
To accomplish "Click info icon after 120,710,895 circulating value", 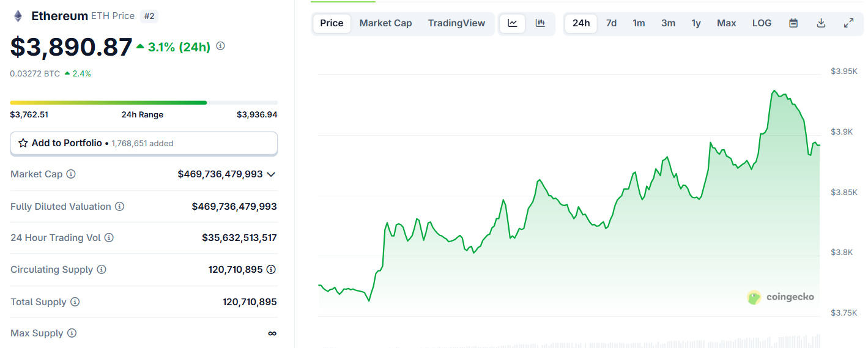I will click(271, 270).
